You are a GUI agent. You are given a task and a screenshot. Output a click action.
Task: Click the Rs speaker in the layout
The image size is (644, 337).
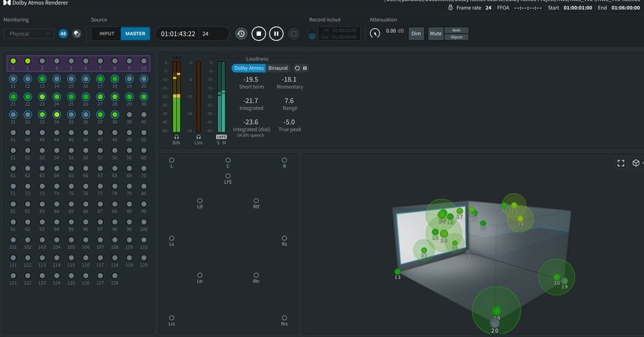click(284, 239)
